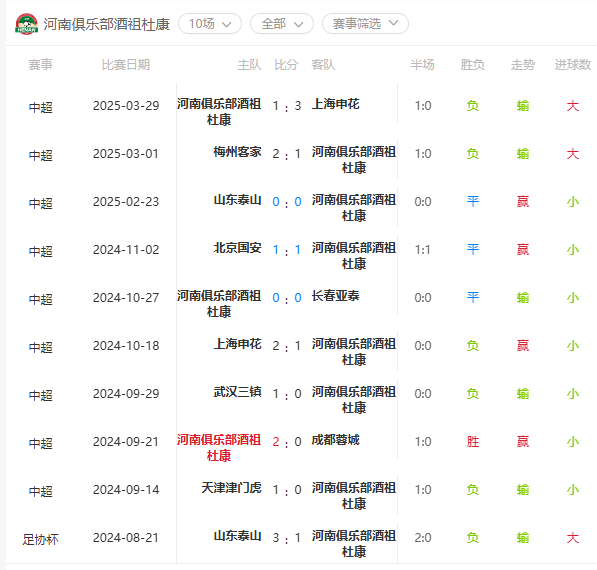Select the date 2025-03-01
Image resolution: width=597 pixels, height=570 pixels.
[x=126, y=153]
